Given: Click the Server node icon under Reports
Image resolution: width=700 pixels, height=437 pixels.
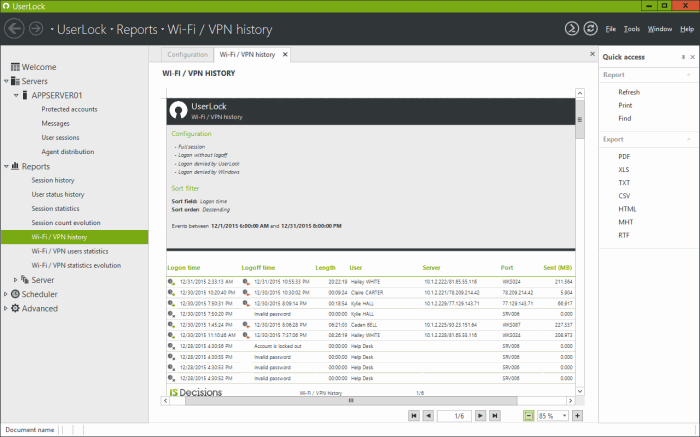Looking at the screenshot, I should [x=25, y=280].
